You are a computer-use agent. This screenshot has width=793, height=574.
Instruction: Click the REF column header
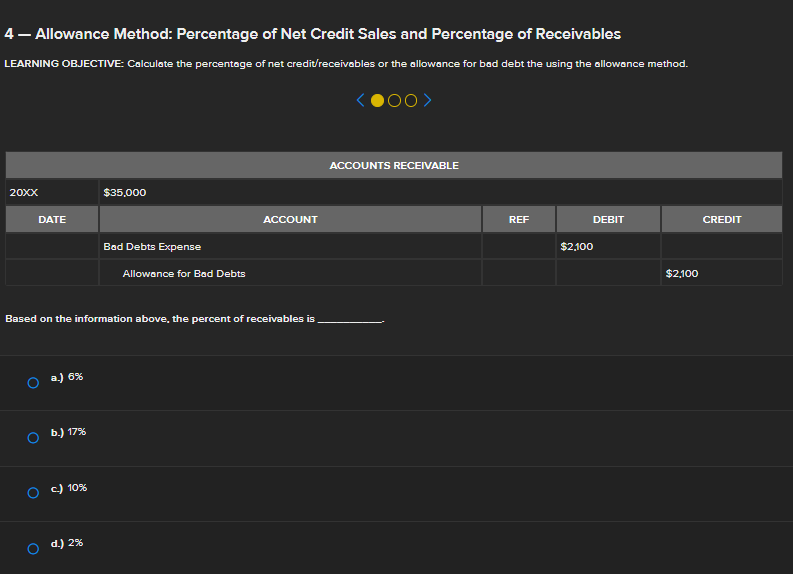point(519,219)
